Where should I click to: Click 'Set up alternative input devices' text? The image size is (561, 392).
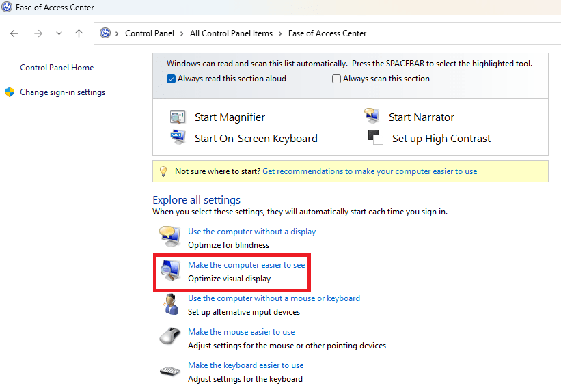(x=244, y=312)
